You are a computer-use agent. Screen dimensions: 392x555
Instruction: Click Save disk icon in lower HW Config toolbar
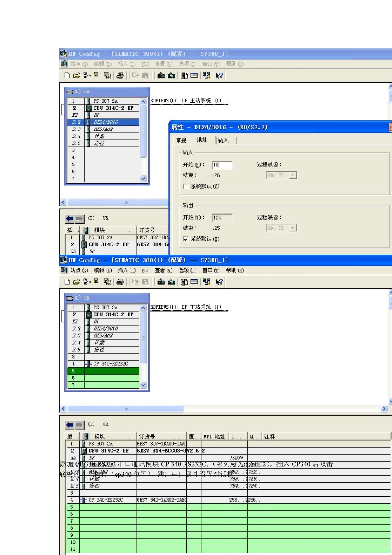96,281
